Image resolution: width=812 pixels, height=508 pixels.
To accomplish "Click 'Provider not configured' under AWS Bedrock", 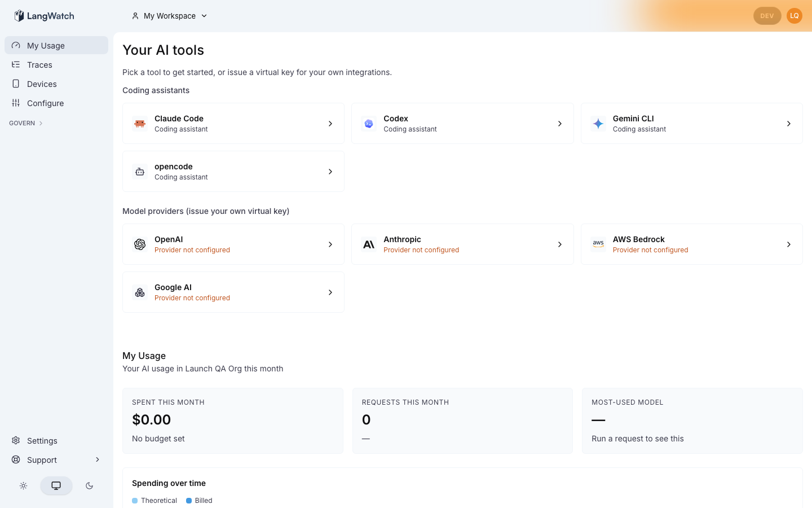I will (x=650, y=250).
